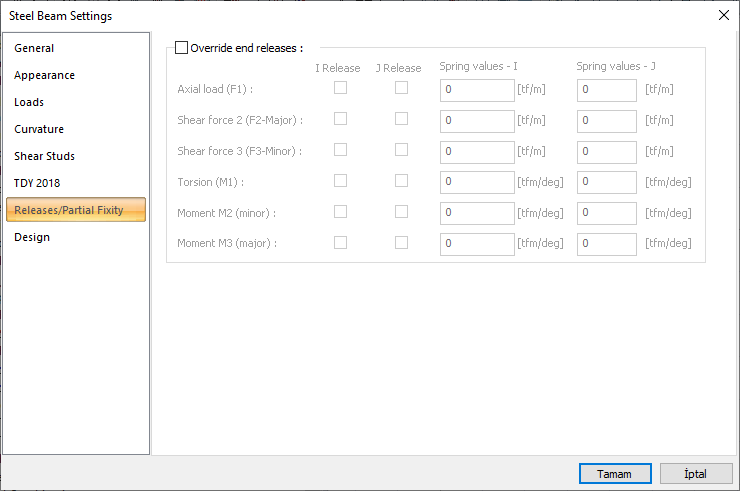Switch to the Appearance section
This screenshot has height=491, width=740.
pyautogui.click(x=44, y=75)
